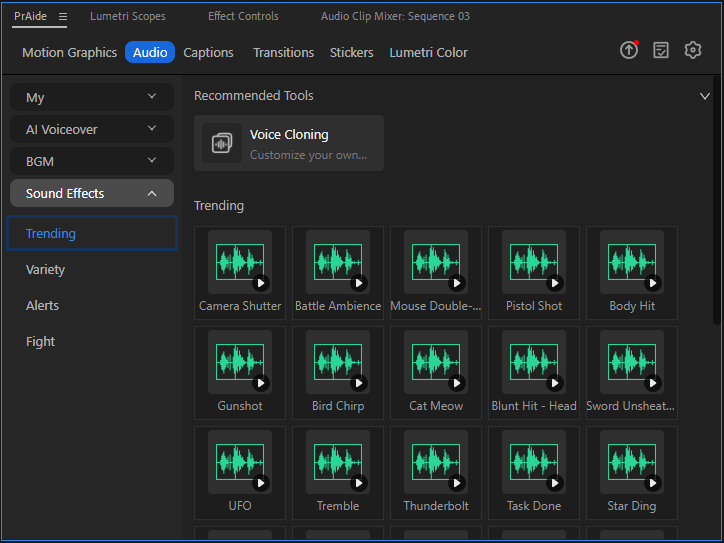
Task: Open the Transitions category
Action: 284,52
